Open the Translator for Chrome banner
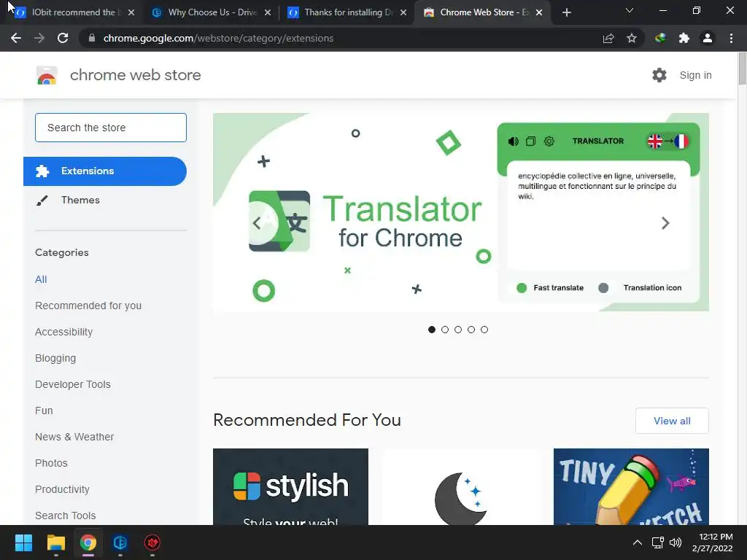Screen dimensions: 747x560 461,212
